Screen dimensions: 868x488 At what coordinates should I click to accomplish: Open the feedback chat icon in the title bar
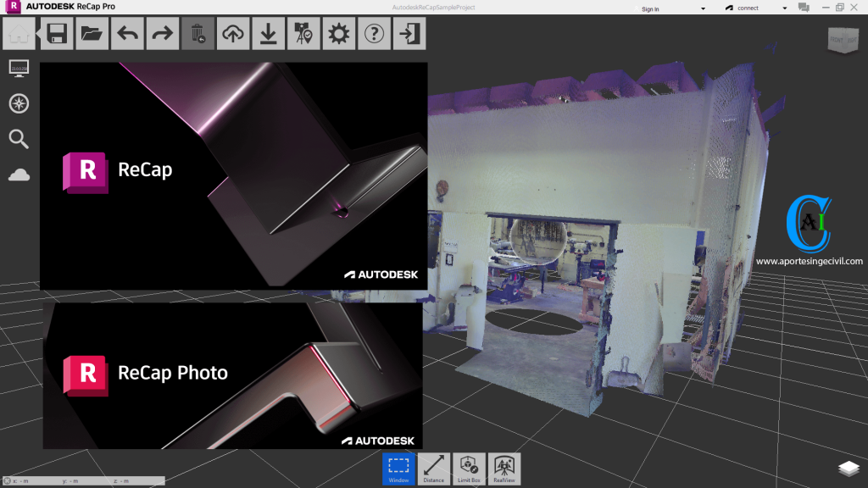803,7
